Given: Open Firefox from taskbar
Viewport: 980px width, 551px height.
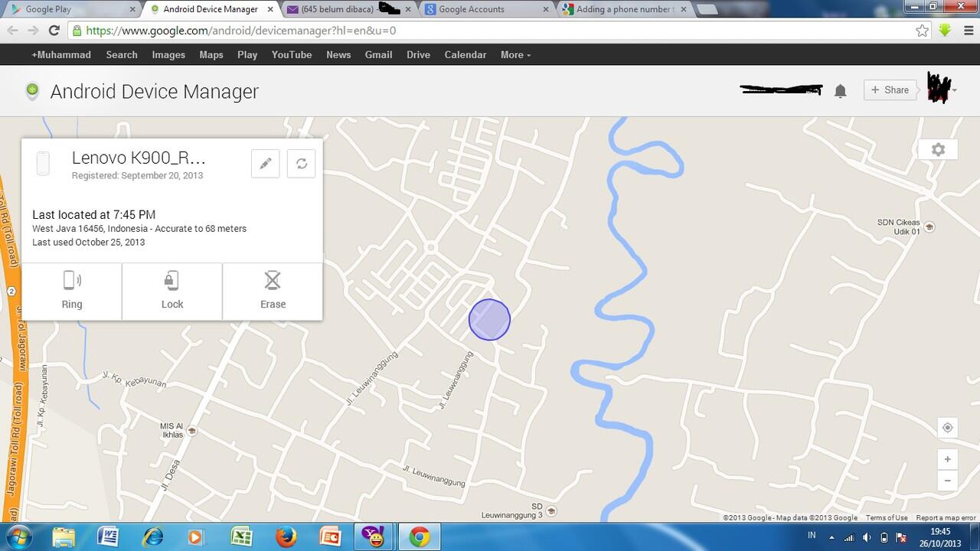Looking at the screenshot, I should pos(286,537).
